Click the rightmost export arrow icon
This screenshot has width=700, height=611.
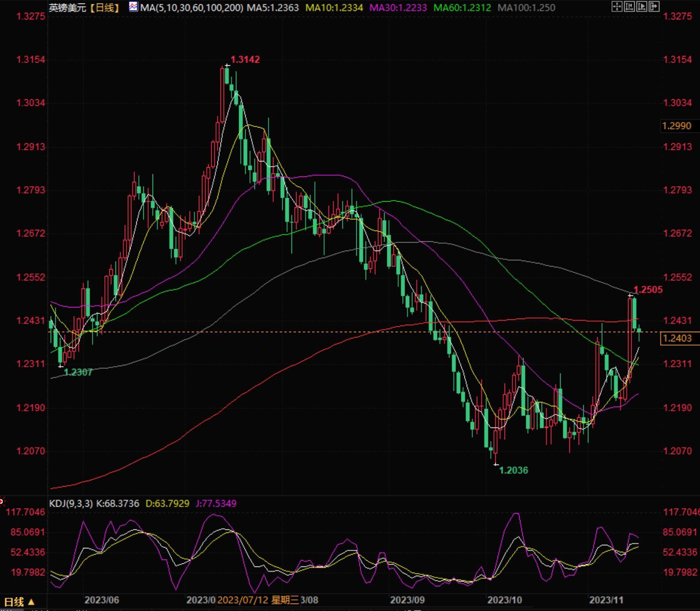654,6
